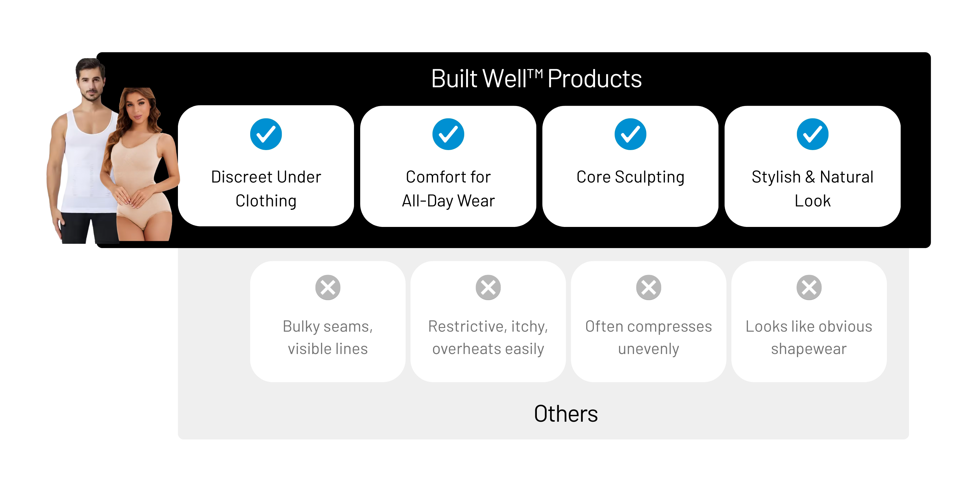
Task: Click the Stylish & Natural Look label
Action: (x=812, y=189)
